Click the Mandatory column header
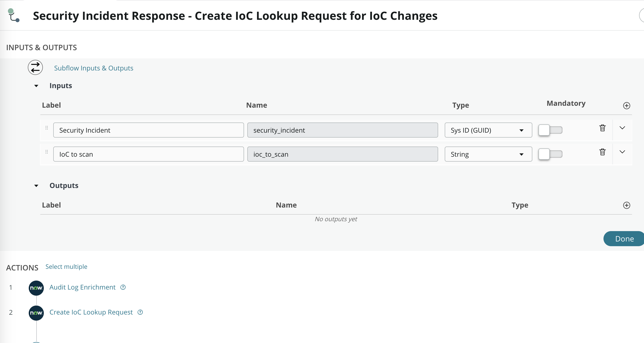644x343 pixels. pyautogui.click(x=566, y=103)
